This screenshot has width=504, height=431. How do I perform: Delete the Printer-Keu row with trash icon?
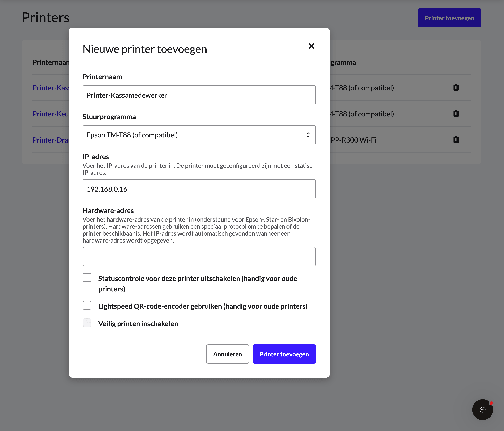tap(456, 114)
